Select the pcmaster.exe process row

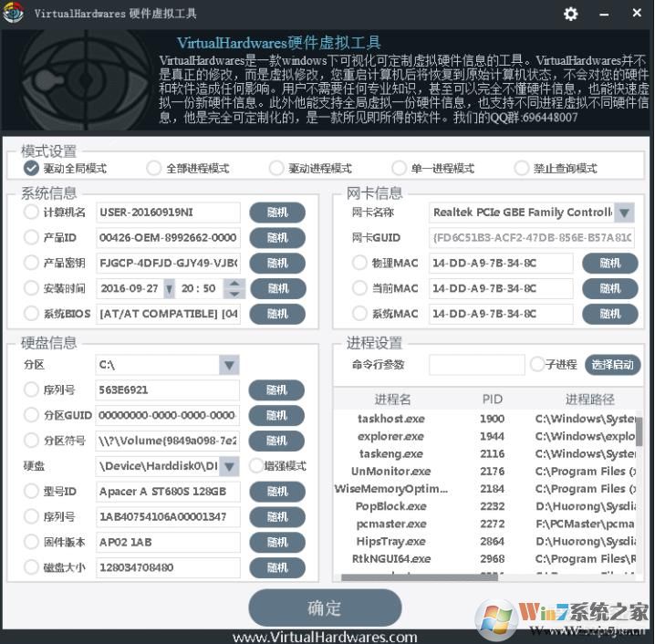coord(484,524)
